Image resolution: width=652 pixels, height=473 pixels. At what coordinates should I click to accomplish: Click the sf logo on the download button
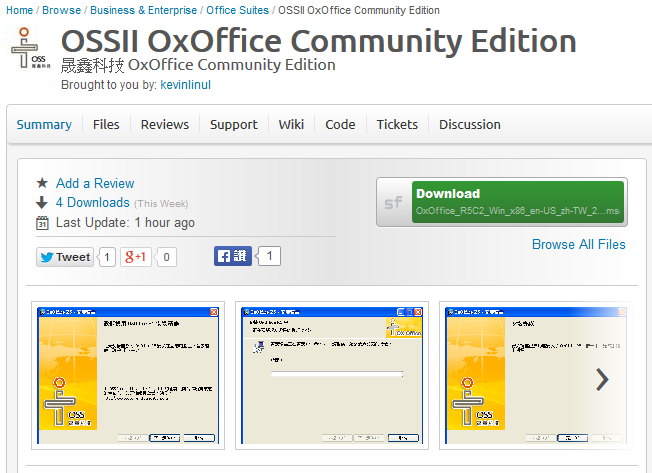[x=393, y=202]
